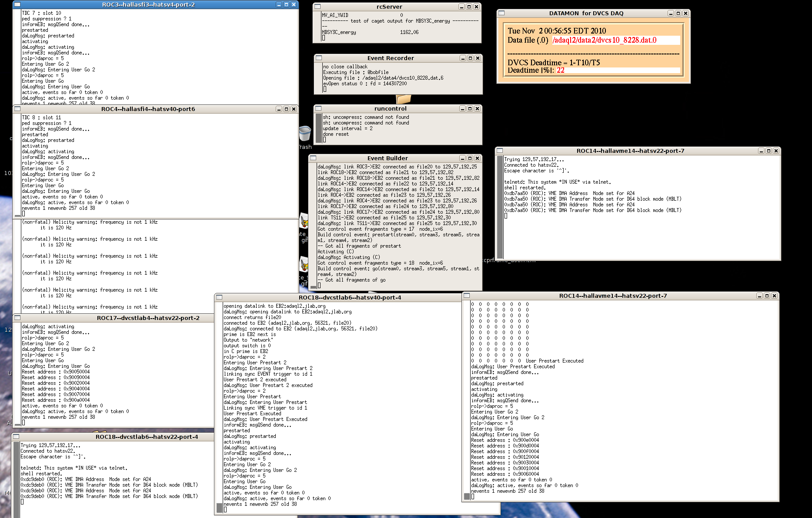Close the runcontrol window

click(x=477, y=108)
